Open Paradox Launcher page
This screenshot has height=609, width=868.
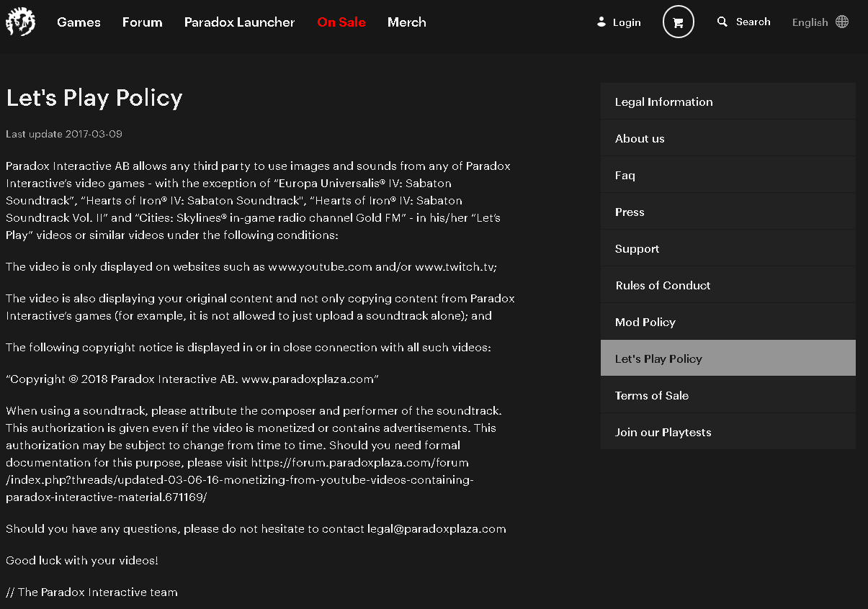coord(239,22)
